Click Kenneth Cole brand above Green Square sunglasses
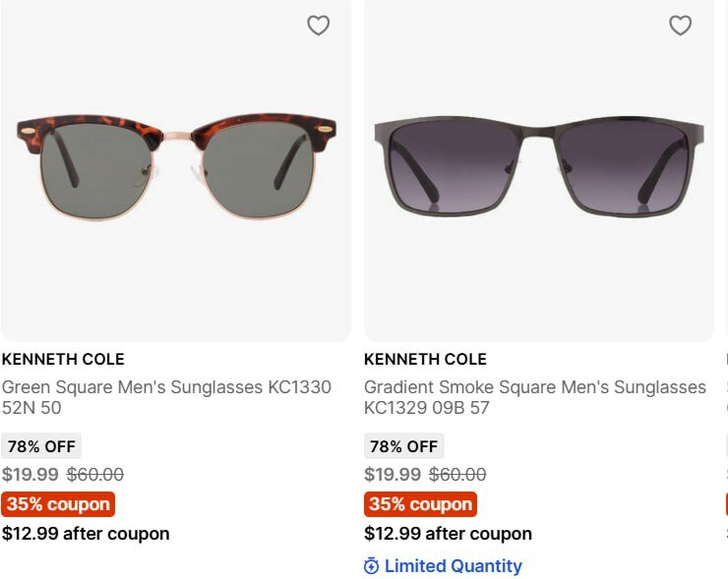The width and height of the screenshot is (728, 579). [63, 359]
